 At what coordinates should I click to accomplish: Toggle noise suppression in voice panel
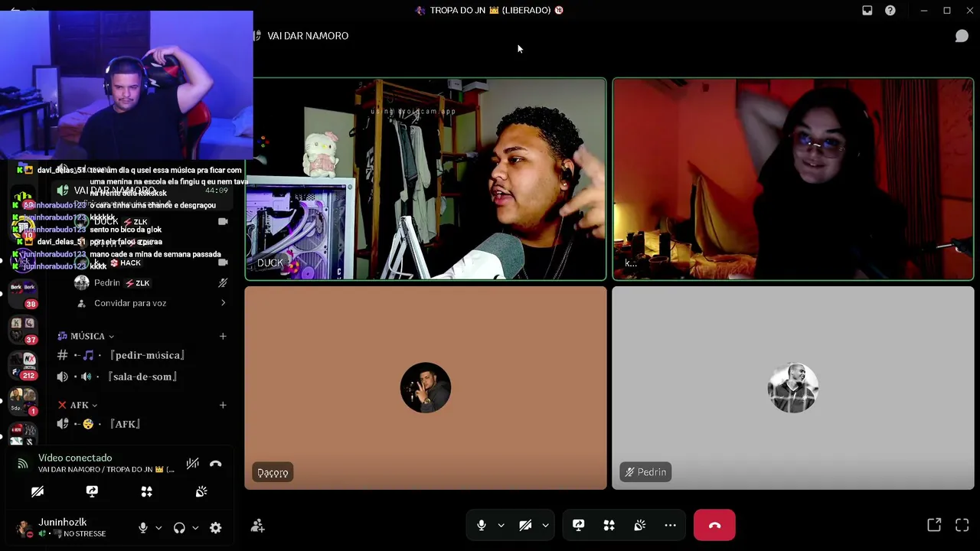(192, 464)
